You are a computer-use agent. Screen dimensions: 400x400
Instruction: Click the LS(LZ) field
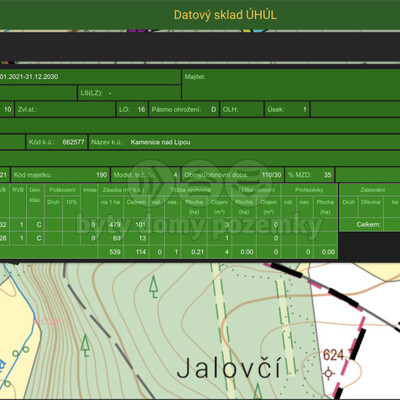point(129,93)
